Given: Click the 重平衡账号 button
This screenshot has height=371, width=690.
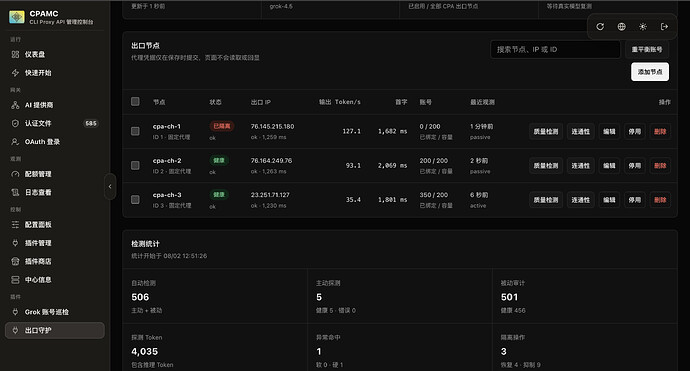Looking at the screenshot, I should point(647,49).
